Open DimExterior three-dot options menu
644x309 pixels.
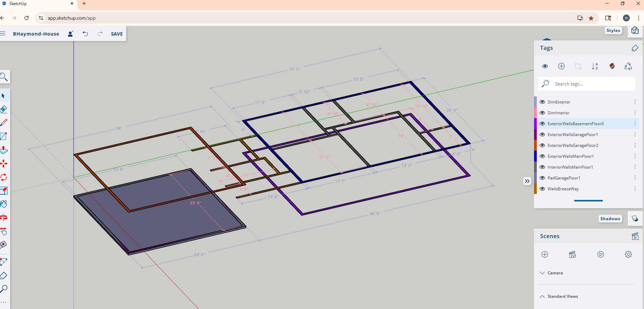635,102
